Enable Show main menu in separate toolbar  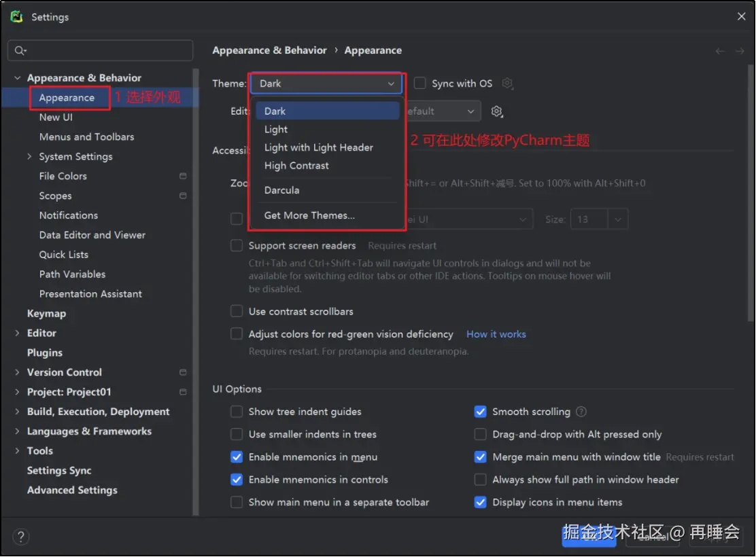(x=237, y=502)
